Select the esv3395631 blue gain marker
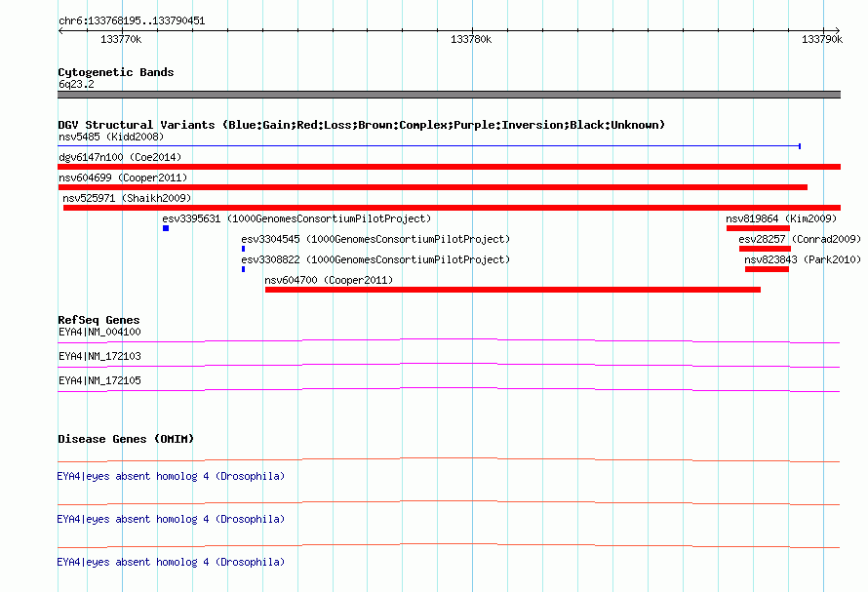Viewport: 868px width, 592px height. click(166, 228)
